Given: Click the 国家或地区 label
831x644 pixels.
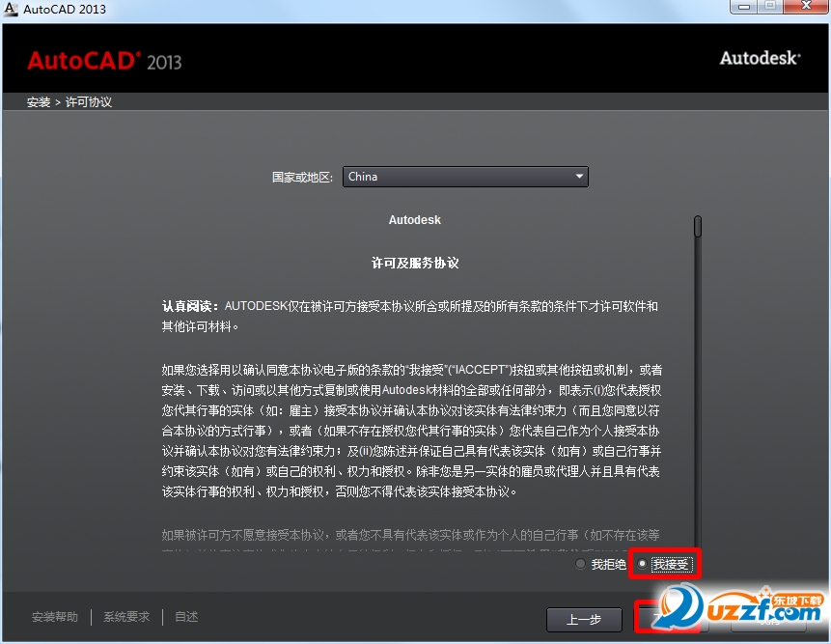Looking at the screenshot, I should tap(302, 177).
